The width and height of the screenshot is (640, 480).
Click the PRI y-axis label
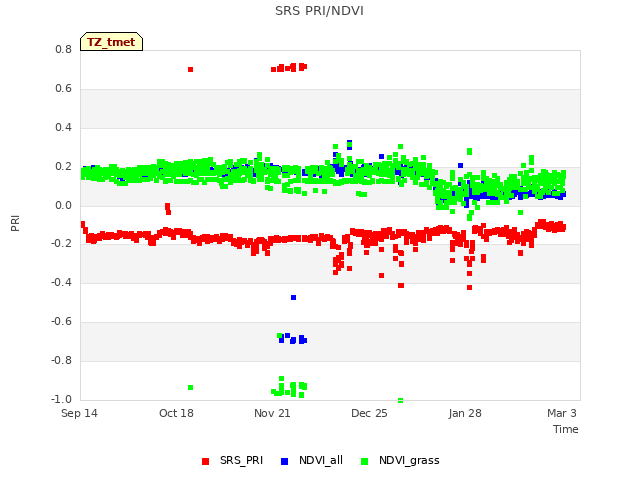(x=15, y=224)
